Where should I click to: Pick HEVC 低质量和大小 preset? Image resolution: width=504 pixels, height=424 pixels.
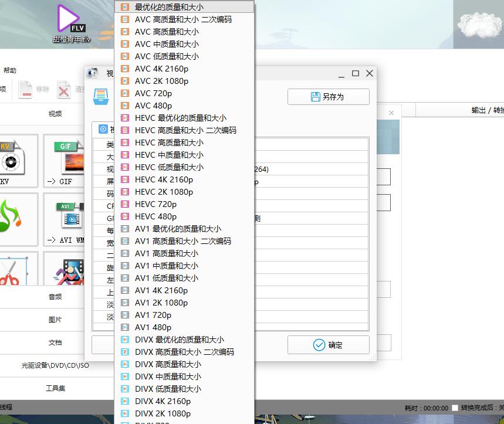(x=184, y=167)
